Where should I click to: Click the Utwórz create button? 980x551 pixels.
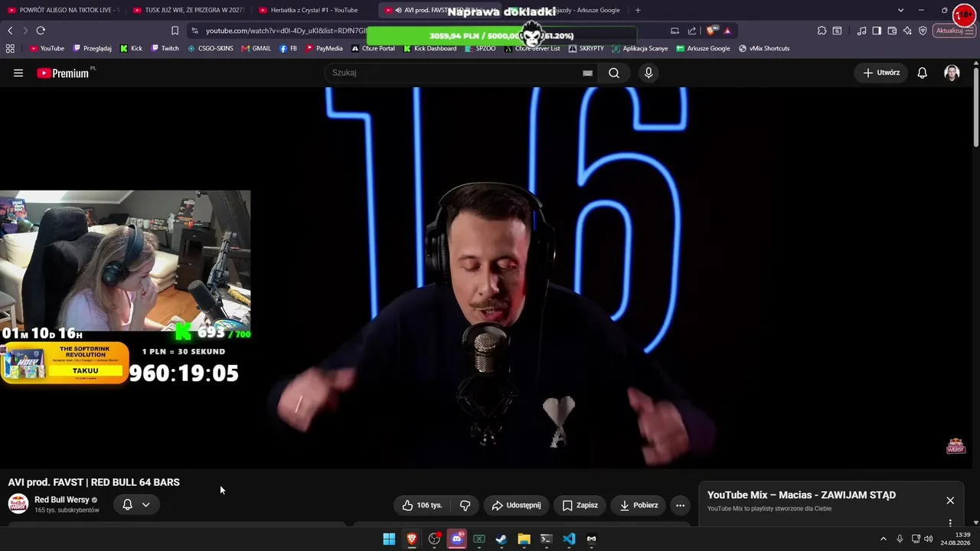click(881, 73)
